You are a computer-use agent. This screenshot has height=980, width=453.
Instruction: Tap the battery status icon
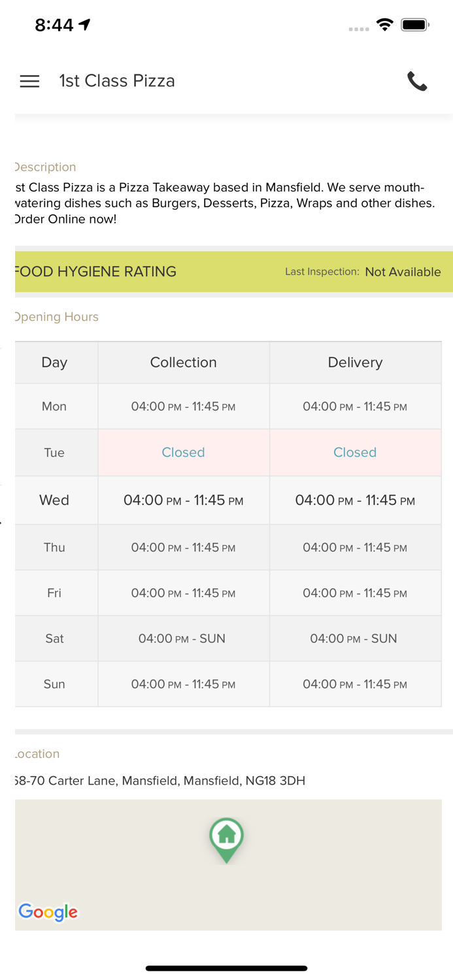pyautogui.click(x=414, y=25)
